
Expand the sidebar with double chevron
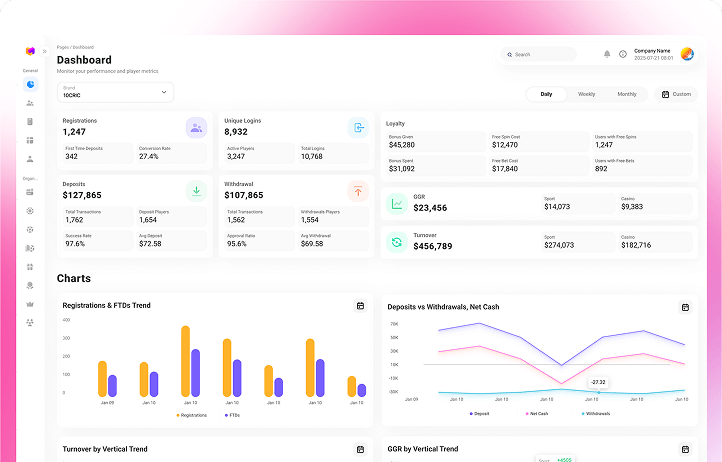click(44, 51)
